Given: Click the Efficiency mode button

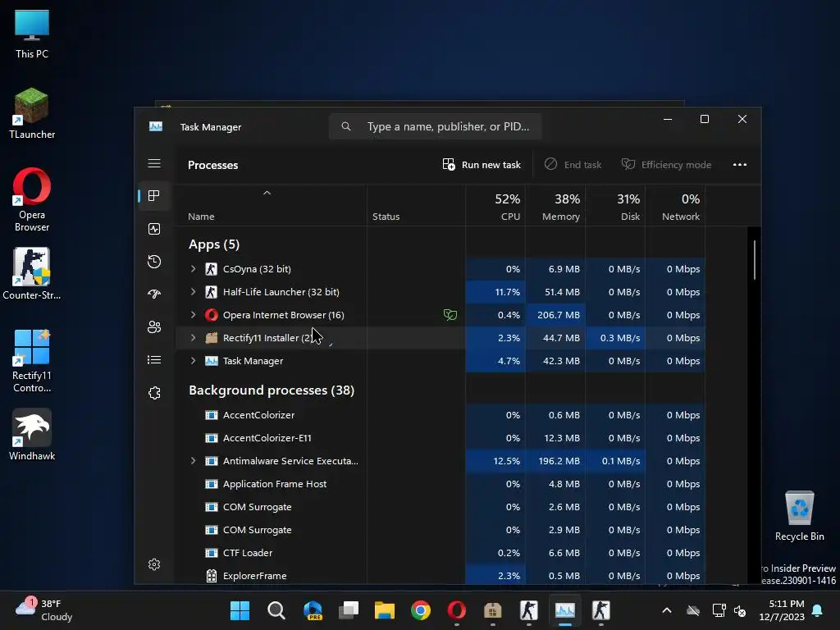Looking at the screenshot, I should click(x=666, y=164).
